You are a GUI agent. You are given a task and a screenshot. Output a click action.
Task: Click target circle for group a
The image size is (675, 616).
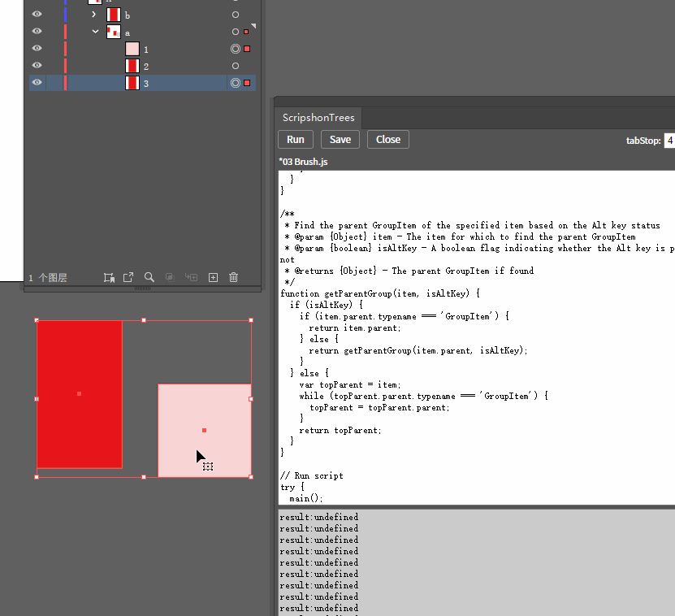(x=236, y=32)
